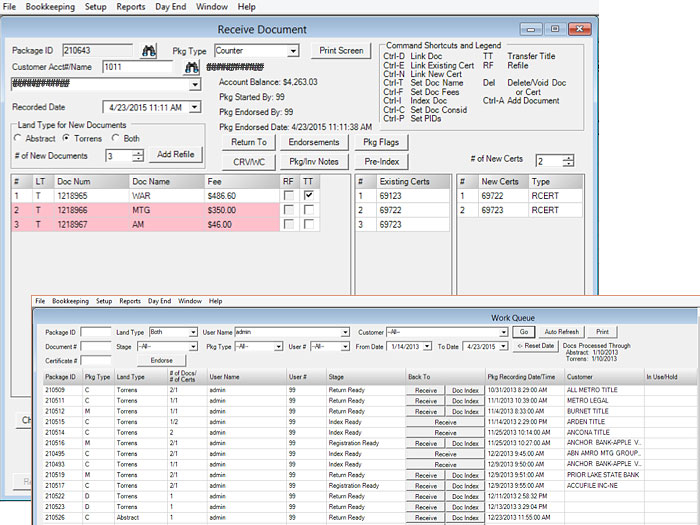
Task: Click the Stage column header in Work Queue
Action: tap(365, 377)
